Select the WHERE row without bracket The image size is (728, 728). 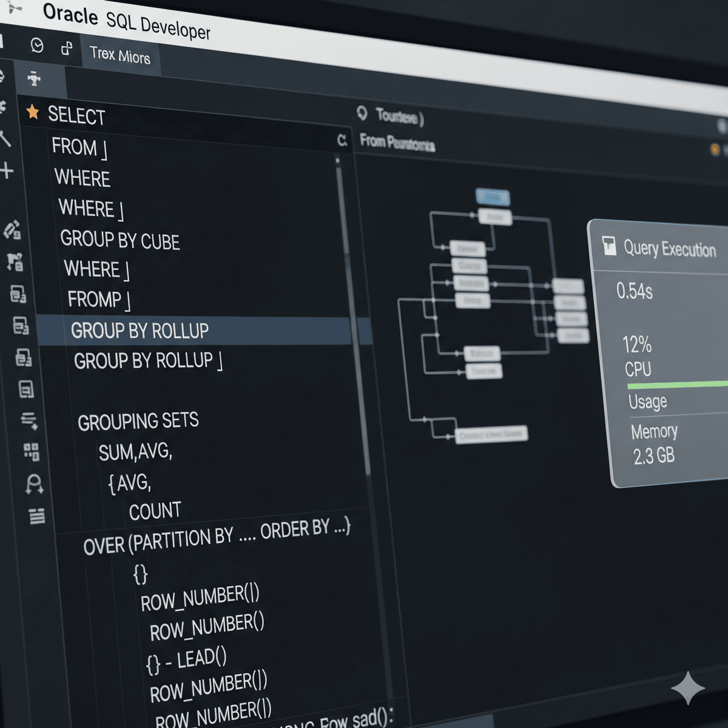(83, 178)
